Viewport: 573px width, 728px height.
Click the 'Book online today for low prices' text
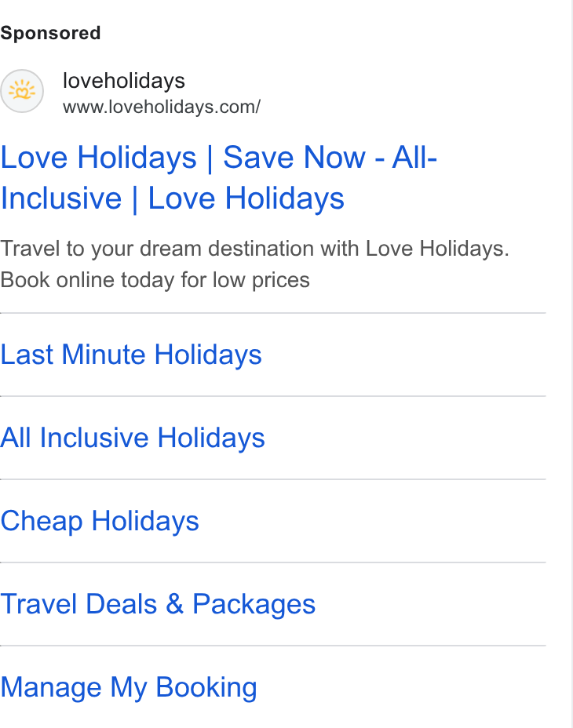point(155,280)
